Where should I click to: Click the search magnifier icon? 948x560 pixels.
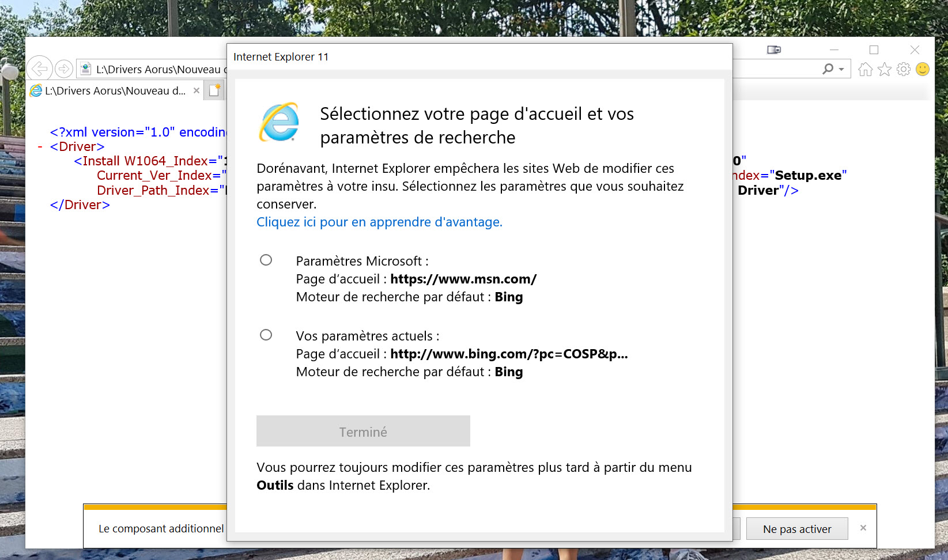pyautogui.click(x=828, y=69)
